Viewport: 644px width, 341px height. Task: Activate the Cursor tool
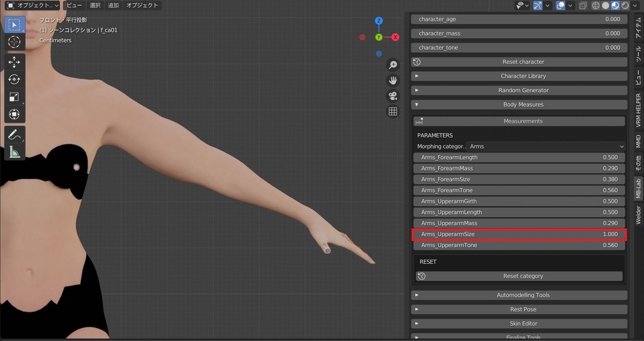coord(14,42)
